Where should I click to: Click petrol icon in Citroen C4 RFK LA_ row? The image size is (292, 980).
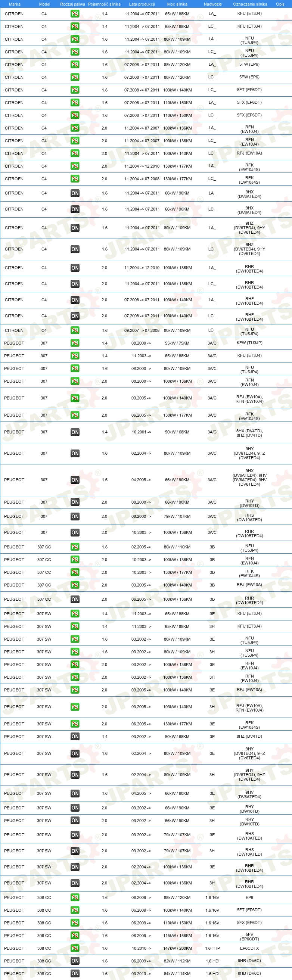[75, 166]
